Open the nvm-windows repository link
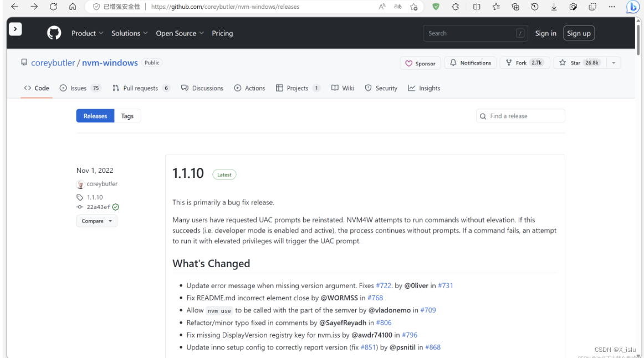Viewport: 644px width, 358px height. click(110, 63)
